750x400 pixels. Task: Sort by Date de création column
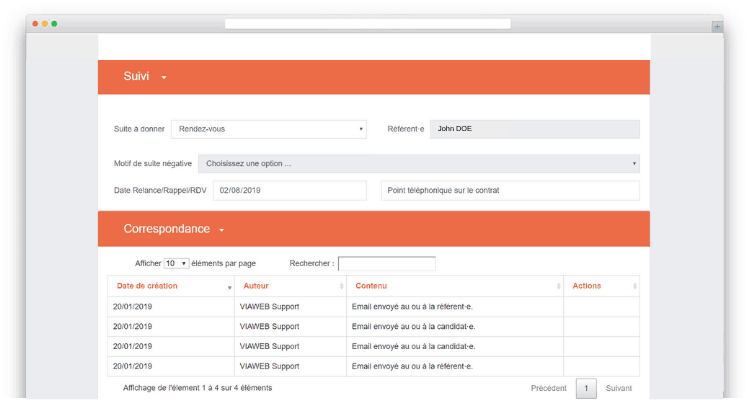171,286
